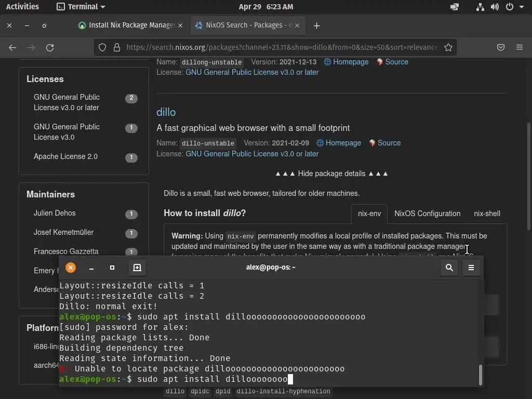This screenshot has height=399, width=532.
Task: Filter by Apache License 2.0
Action: 85,157
